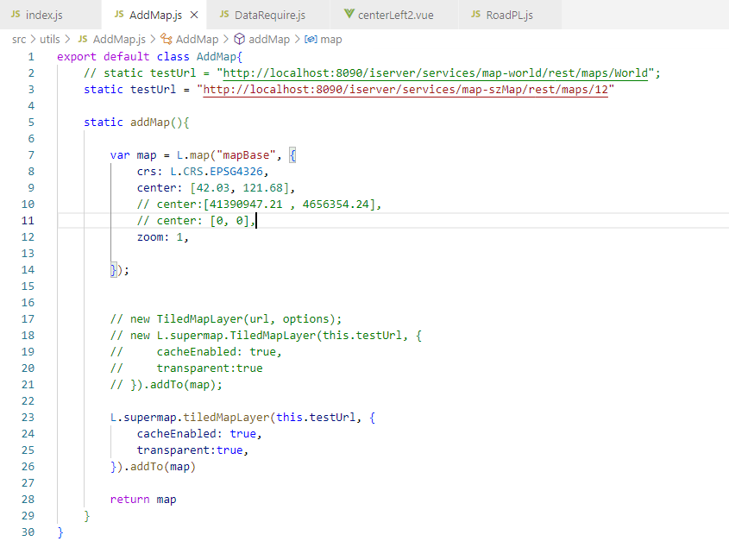Image resolution: width=729 pixels, height=560 pixels.
Task: Click line number 1 in the gutter
Action: [31, 57]
